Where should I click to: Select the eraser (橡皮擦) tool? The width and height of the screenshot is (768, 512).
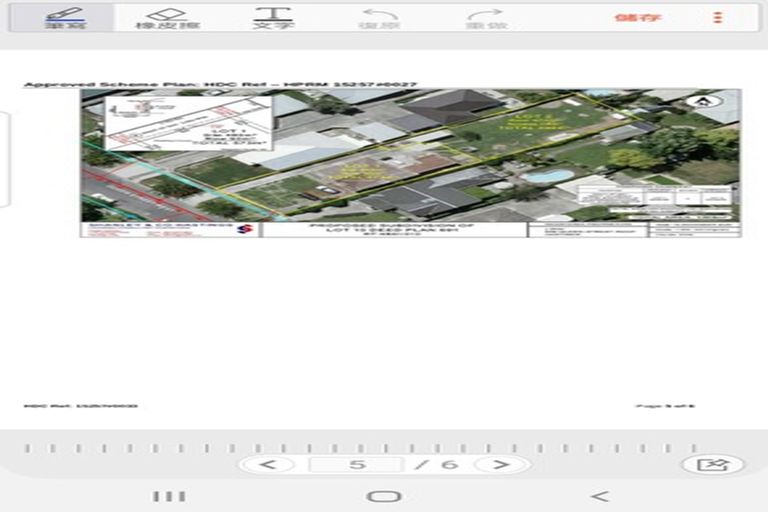click(166, 18)
